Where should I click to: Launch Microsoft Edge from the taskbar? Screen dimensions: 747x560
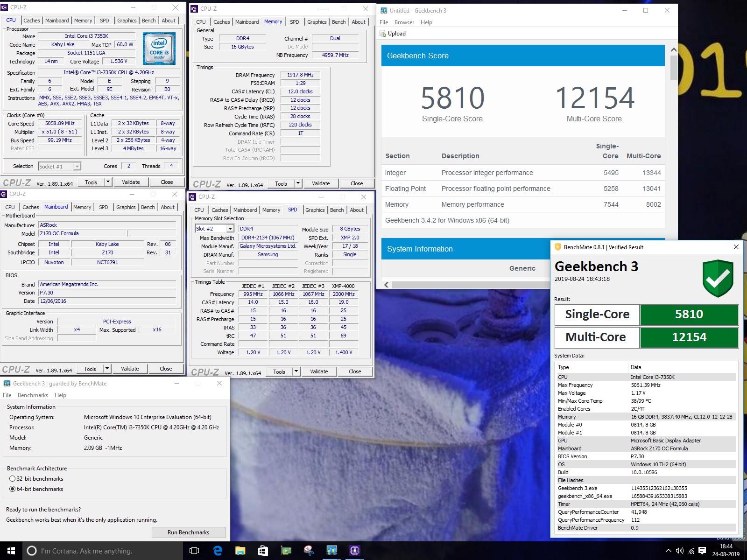pyautogui.click(x=218, y=551)
